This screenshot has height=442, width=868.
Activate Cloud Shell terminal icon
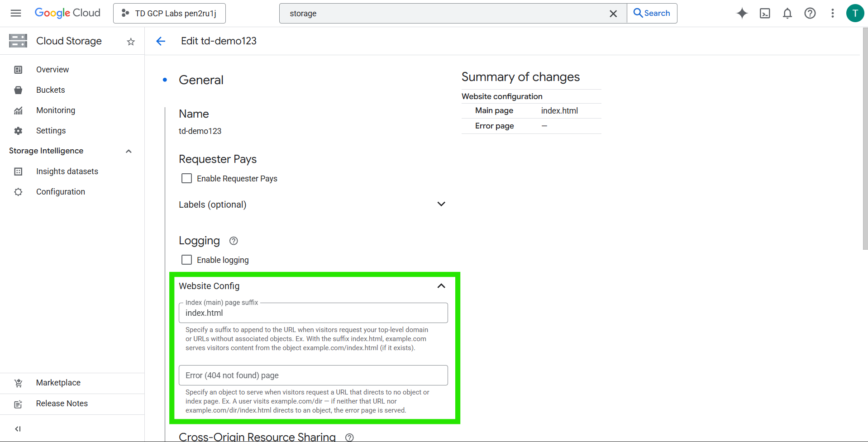click(x=764, y=13)
